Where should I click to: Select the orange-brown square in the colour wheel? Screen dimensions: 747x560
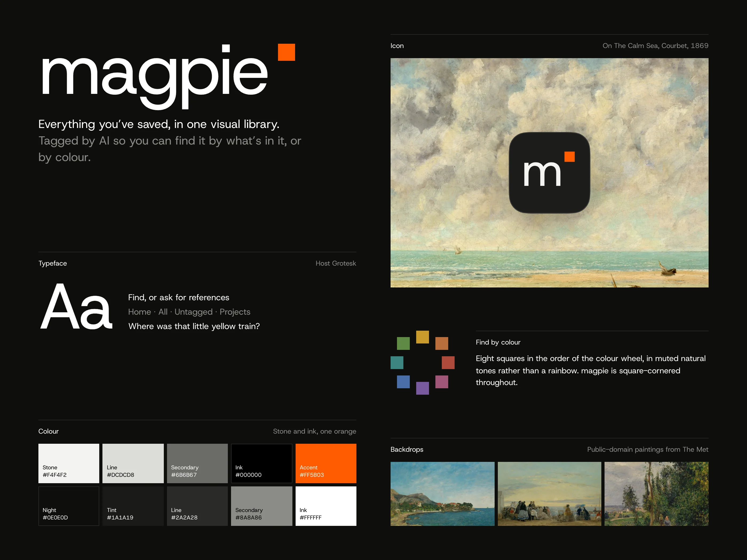pyautogui.click(x=442, y=343)
